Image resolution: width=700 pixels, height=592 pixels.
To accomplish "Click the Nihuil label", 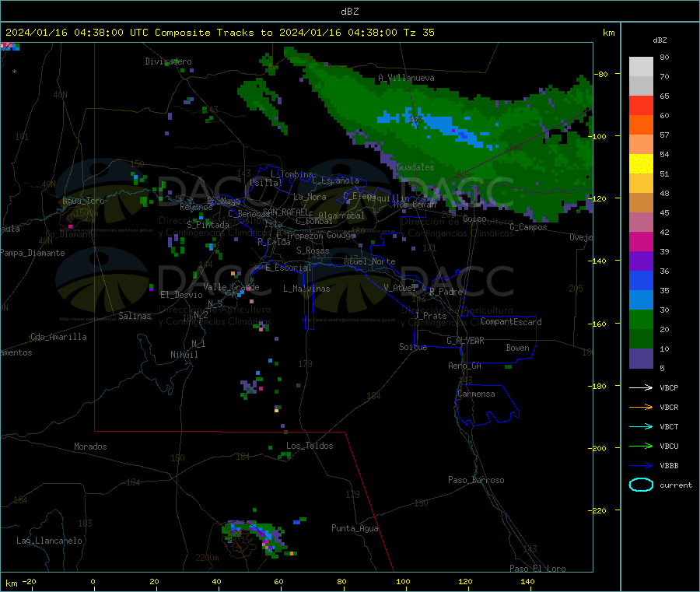I will pyautogui.click(x=184, y=355).
